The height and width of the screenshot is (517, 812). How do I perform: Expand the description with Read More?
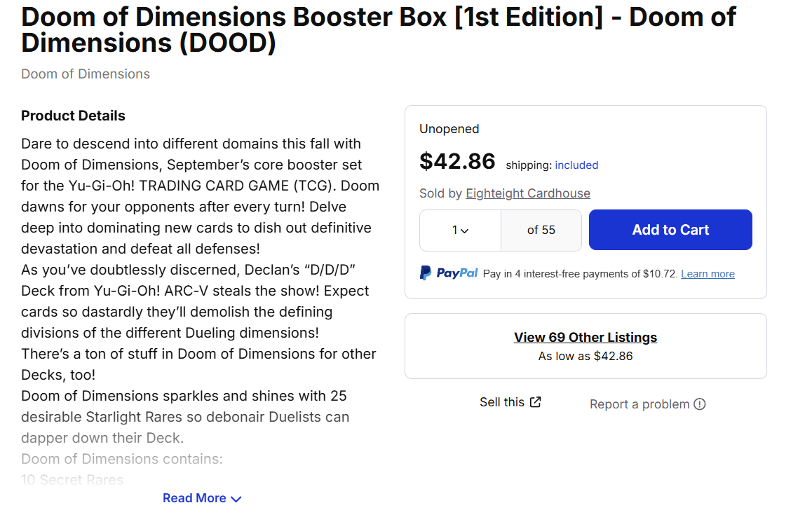click(x=194, y=498)
